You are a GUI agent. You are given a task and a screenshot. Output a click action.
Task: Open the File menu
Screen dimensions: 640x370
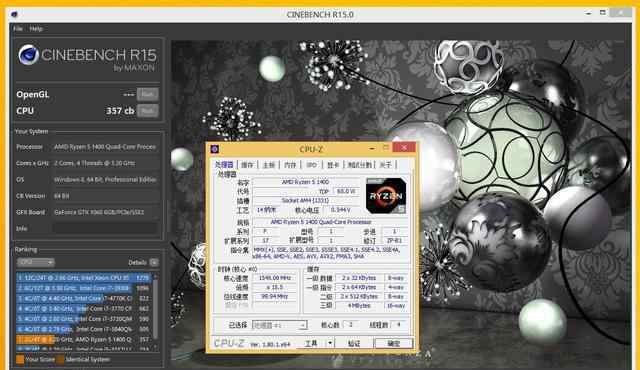coord(18,29)
